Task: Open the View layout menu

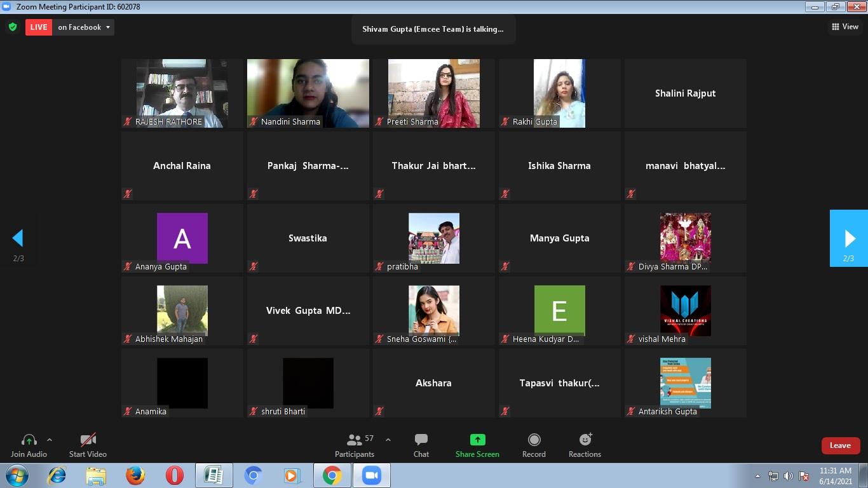Action: [x=845, y=27]
